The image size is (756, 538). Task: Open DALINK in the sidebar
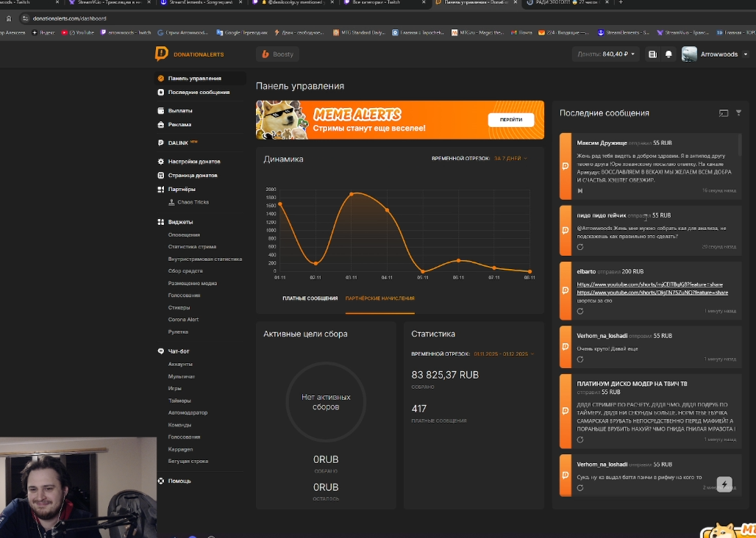click(178, 143)
